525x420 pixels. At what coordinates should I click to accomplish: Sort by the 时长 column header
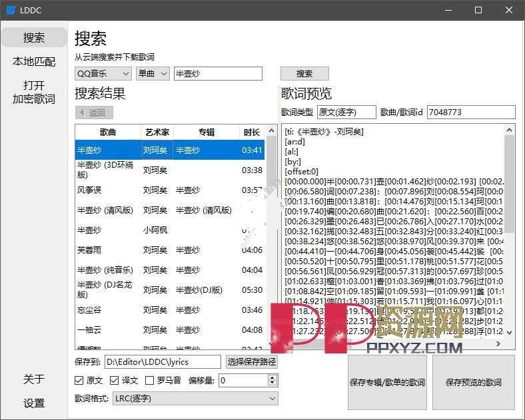point(252,132)
